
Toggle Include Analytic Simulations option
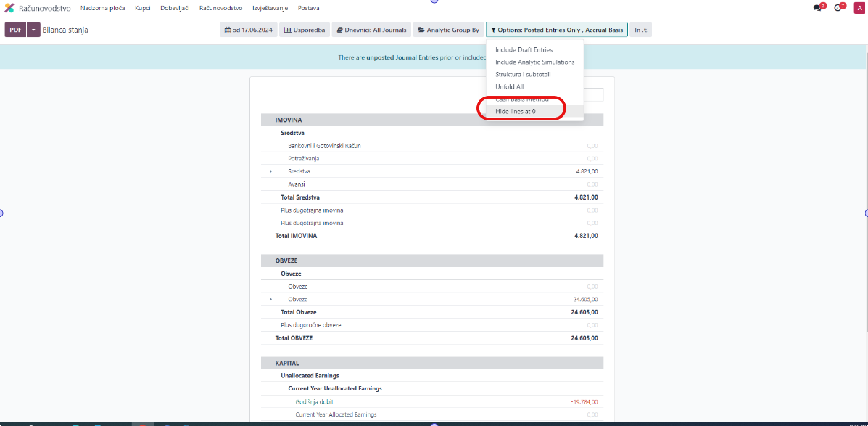point(534,62)
